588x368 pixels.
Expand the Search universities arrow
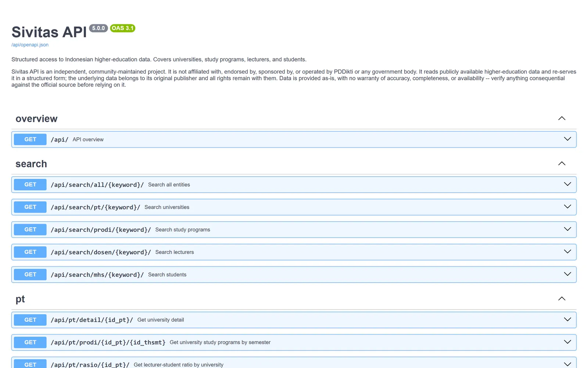pos(567,207)
